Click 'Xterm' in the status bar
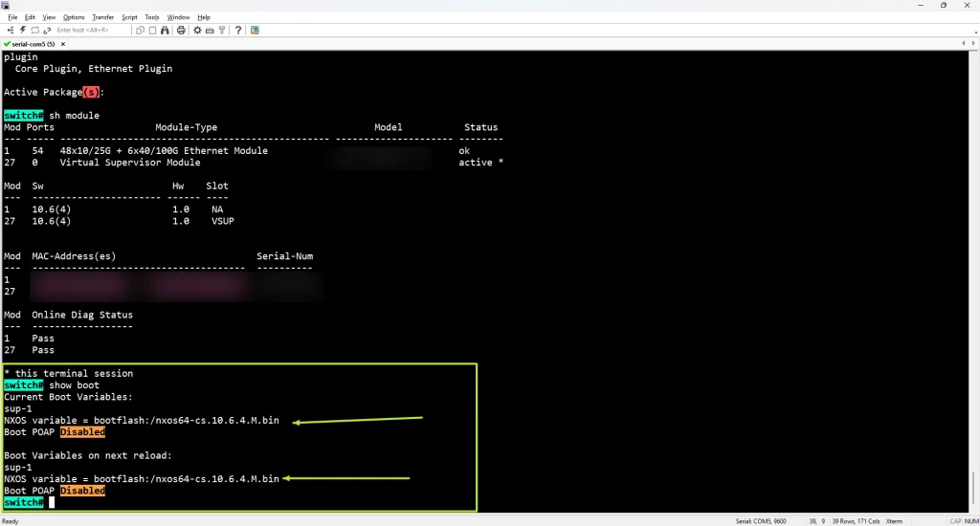The height and width of the screenshot is (526, 980). [x=894, y=521]
